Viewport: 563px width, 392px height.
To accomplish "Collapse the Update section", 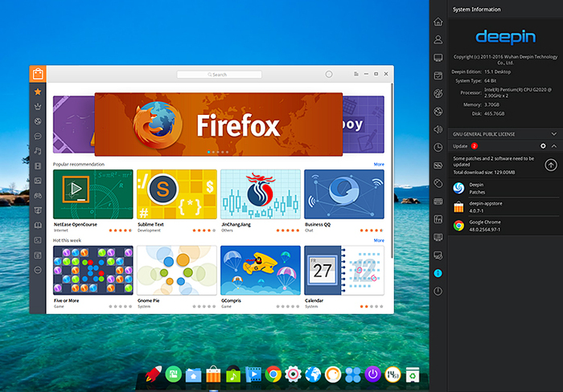I will coord(554,146).
